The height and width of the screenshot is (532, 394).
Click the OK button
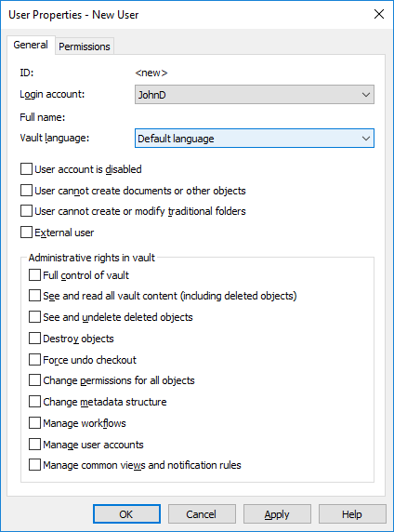coord(126,514)
